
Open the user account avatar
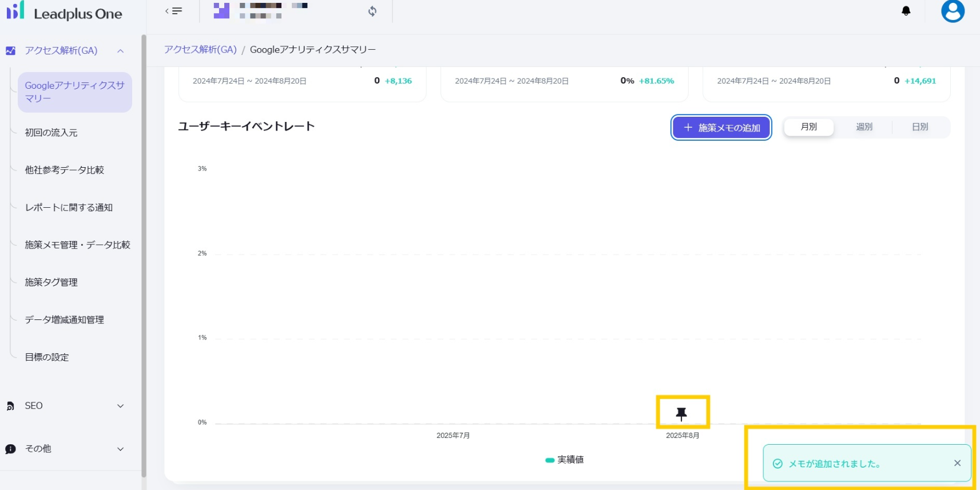[x=953, y=11]
